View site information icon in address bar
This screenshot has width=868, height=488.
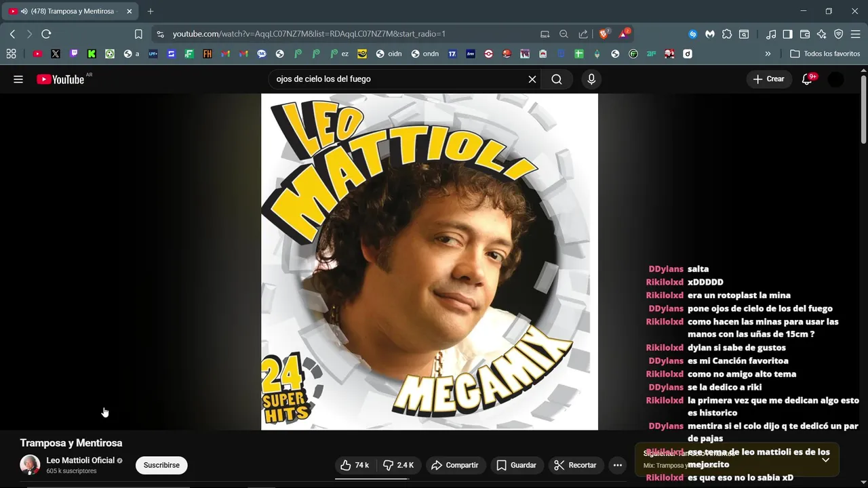coord(159,34)
